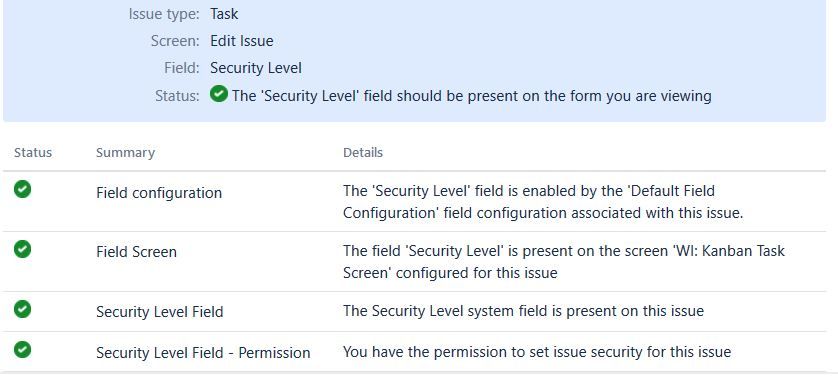The image size is (838, 388).
Task: Click the Field configuration green check icon
Action: (x=22, y=189)
